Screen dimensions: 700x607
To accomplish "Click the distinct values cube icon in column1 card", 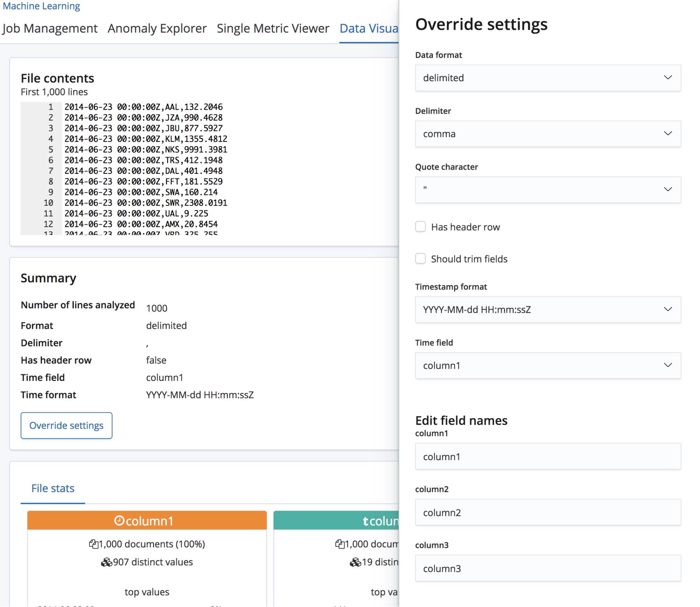I will tap(106, 562).
